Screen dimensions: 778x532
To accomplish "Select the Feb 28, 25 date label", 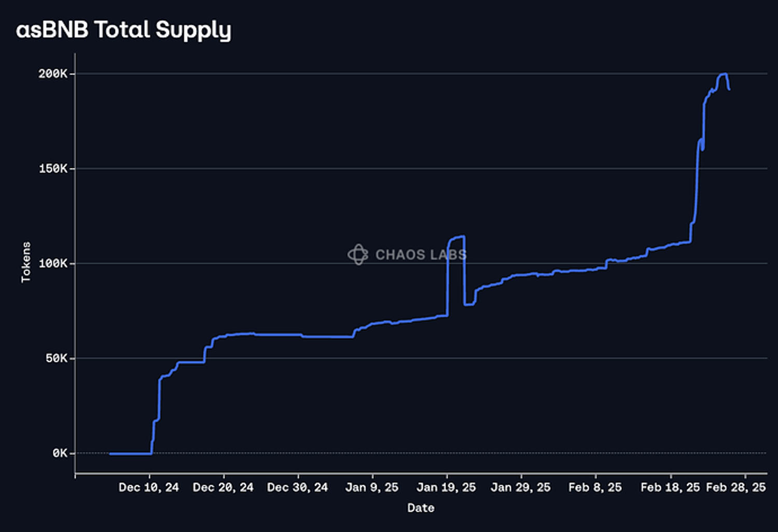I will (x=736, y=487).
